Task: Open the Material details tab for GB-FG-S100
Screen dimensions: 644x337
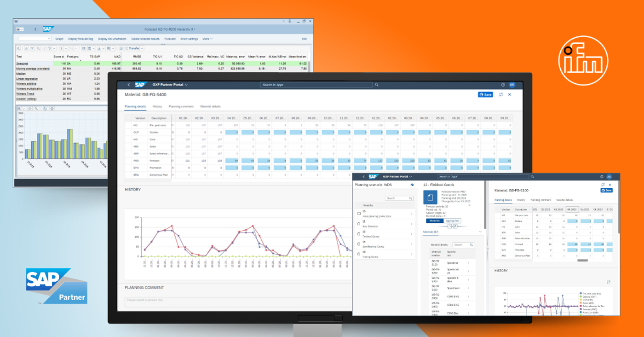Action: [564, 200]
